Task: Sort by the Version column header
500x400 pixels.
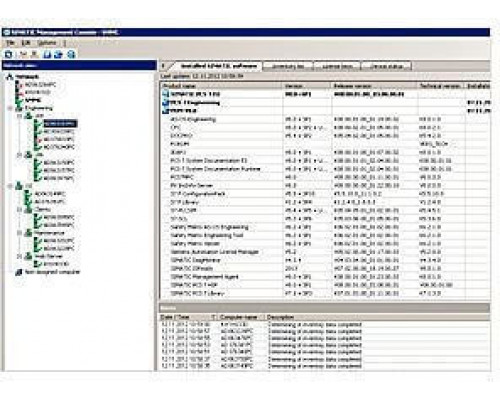Action: coord(307,86)
